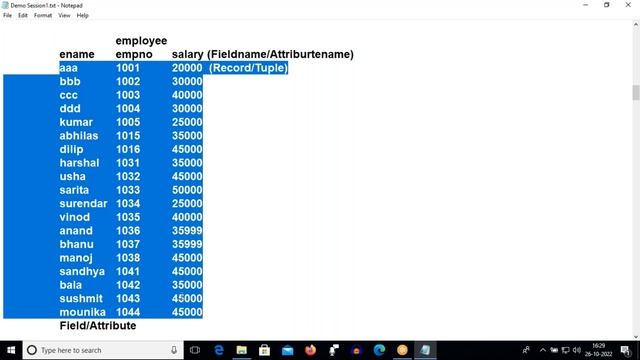640x360 pixels.
Task: Click the Notepad icon in title bar
Action: click(5, 5)
